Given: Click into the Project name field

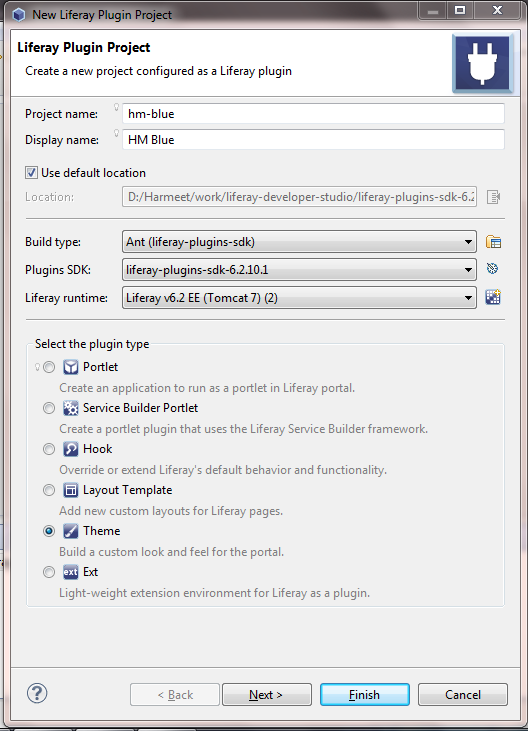Looking at the screenshot, I should 313,114.
